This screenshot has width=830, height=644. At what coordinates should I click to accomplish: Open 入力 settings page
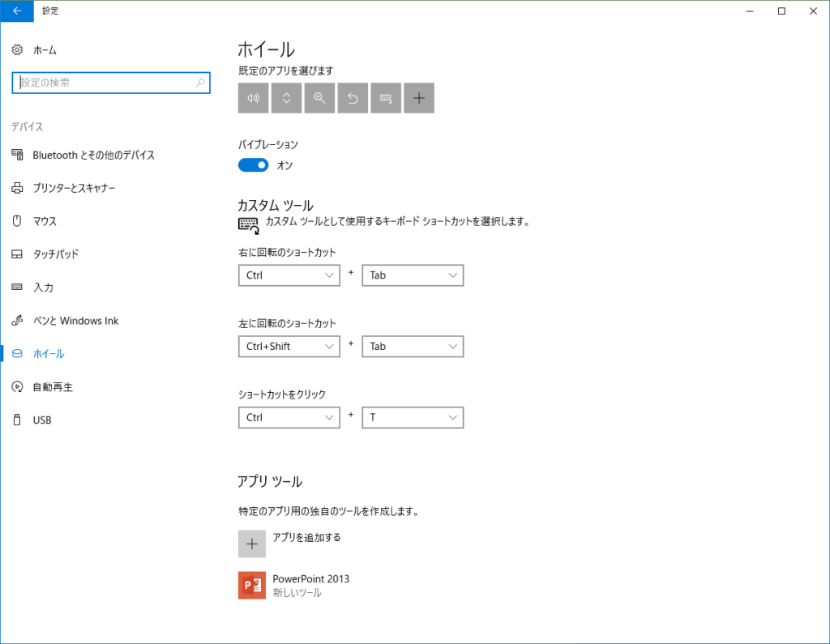click(43, 288)
